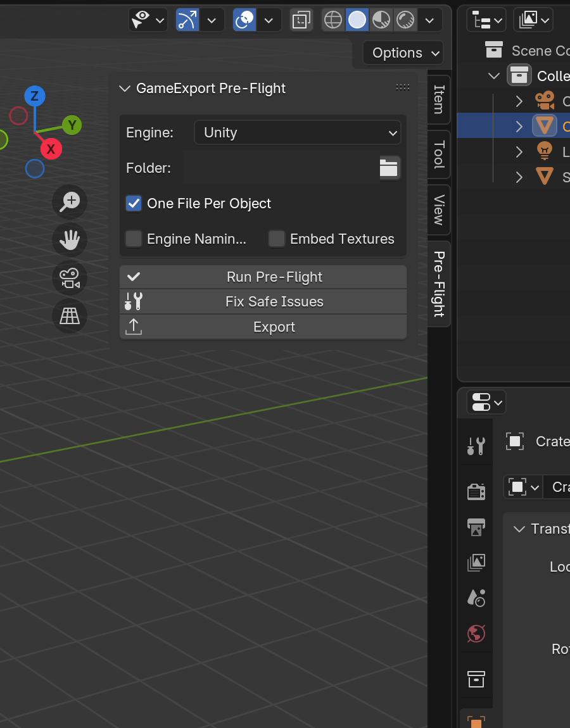Toggle viewport gizmos visibility
The image size is (570, 728).
[187, 20]
